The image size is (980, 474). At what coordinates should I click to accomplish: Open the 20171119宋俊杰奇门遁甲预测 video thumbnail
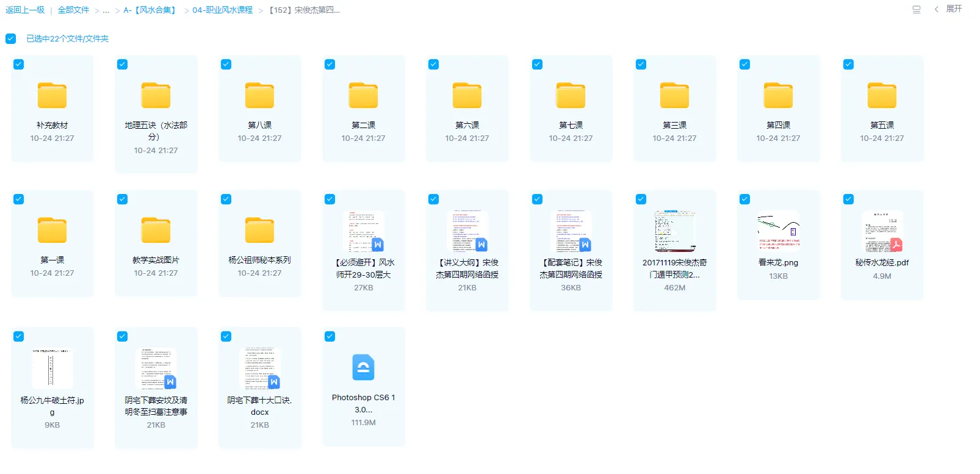(x=674, y=231)
